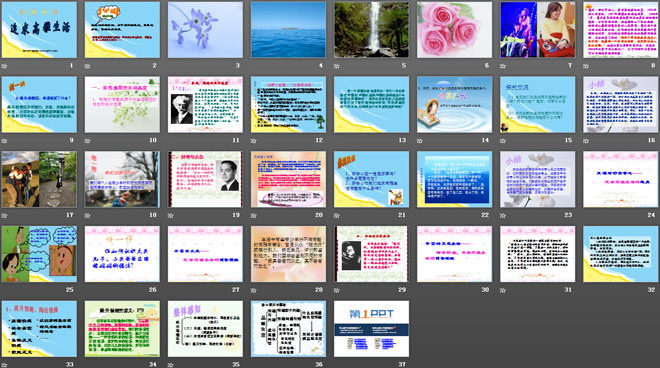Select slide 6 pink roses thumbnail
Image resolution: width=660 pixels, height=368 pixels.
(x=455, y=30)
